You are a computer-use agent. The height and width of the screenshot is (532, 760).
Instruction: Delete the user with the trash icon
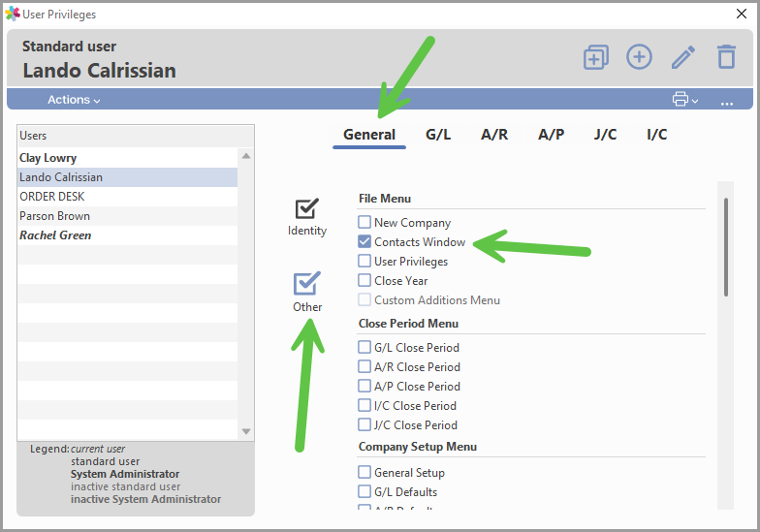726,56
